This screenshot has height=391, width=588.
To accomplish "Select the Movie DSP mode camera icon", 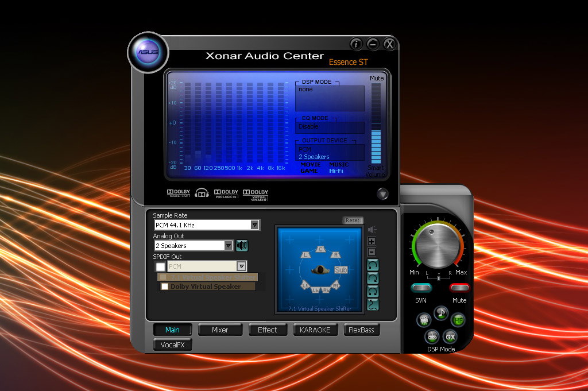I will point(424,320).
